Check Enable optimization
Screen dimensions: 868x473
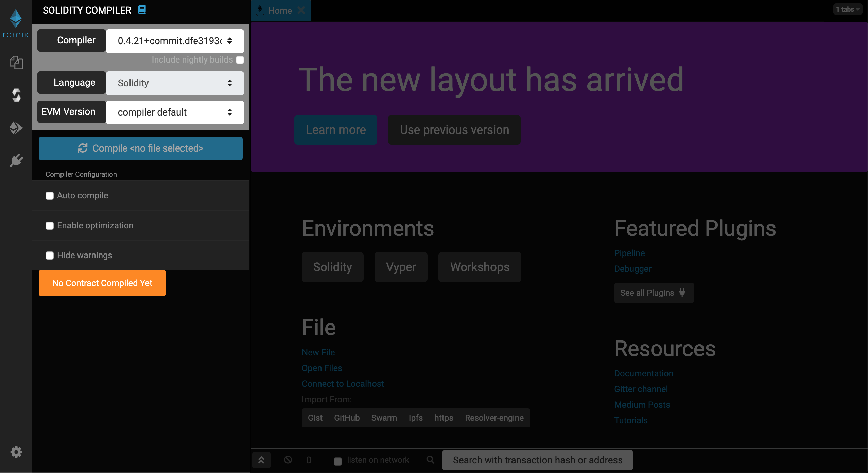(50, 226)
